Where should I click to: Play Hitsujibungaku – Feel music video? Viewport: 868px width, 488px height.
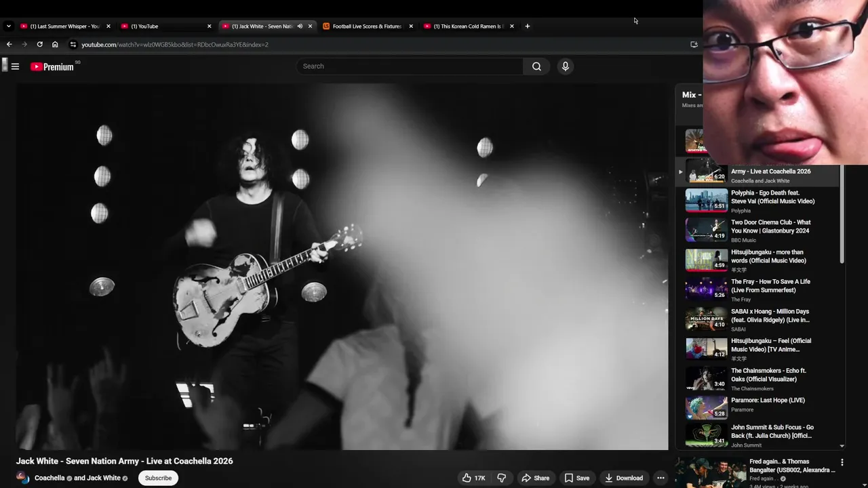tap(771, 345)
